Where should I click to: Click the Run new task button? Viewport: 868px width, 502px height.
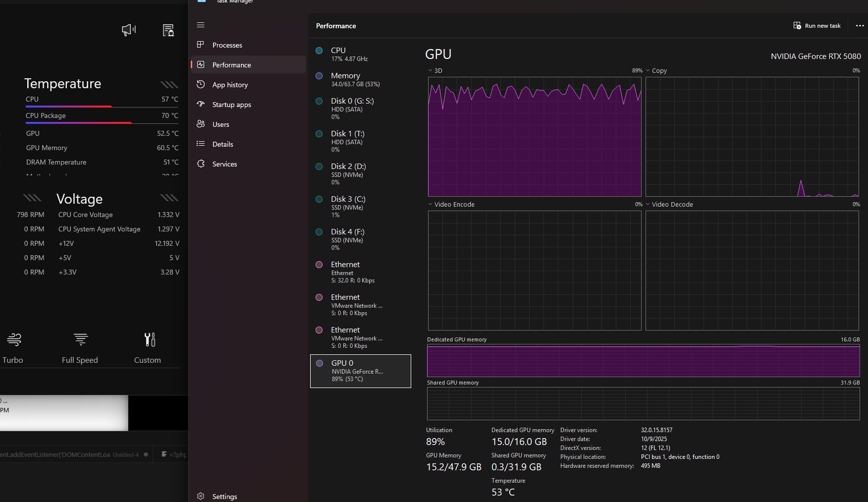pos(817,26)
